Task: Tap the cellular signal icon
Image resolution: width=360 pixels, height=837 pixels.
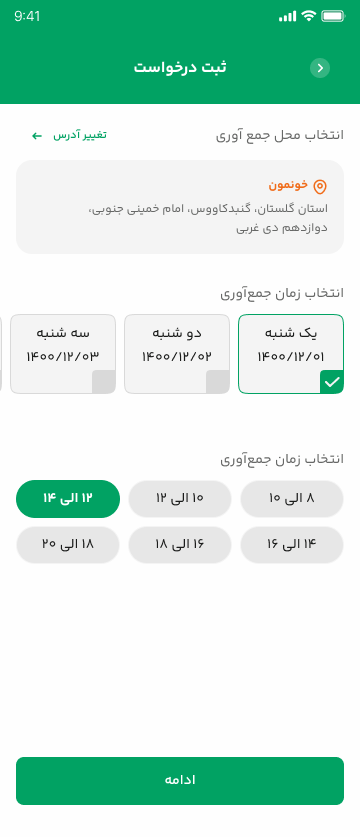Action: 287,17
